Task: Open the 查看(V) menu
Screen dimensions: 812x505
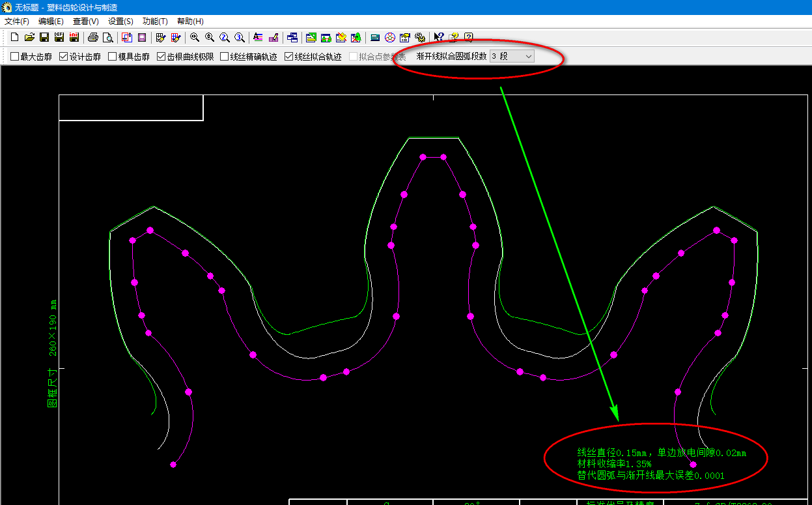Action: coord(85,22)
